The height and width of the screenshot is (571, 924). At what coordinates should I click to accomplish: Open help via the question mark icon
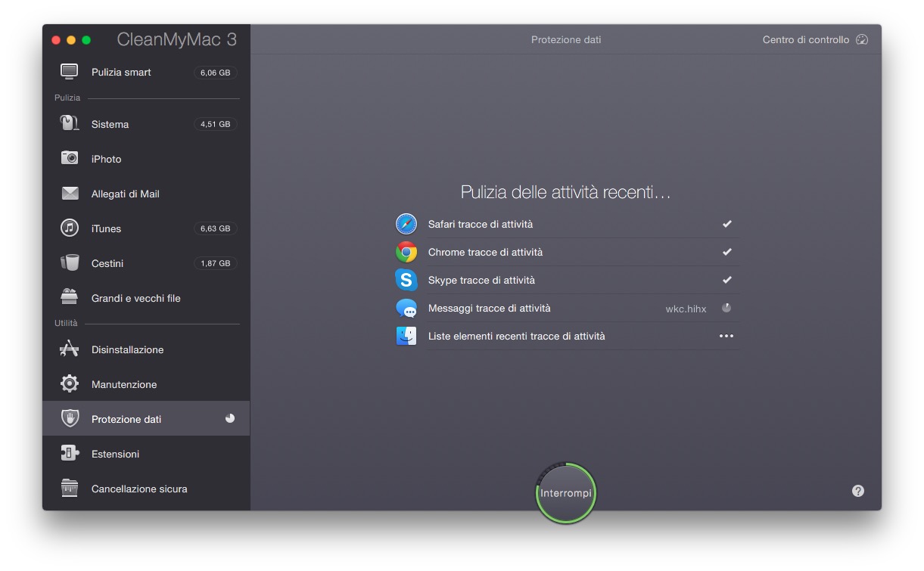(857, 491)
